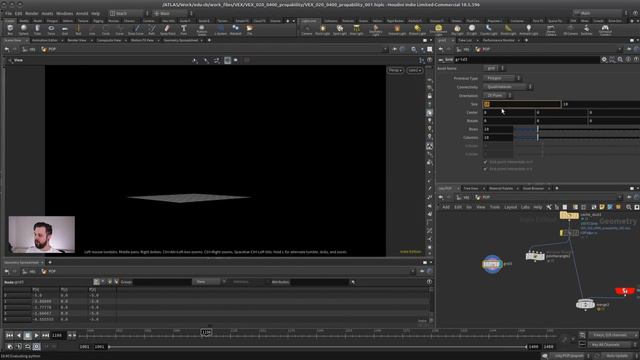640x360 pixels.
Task: Switch to the Tree View tab
Action: pos(471,188)
